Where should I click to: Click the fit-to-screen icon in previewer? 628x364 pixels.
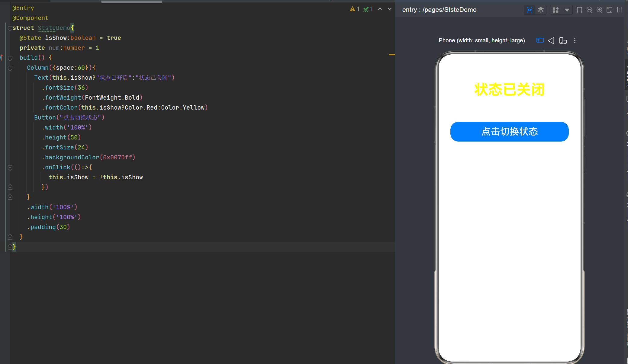click(610, 10)
